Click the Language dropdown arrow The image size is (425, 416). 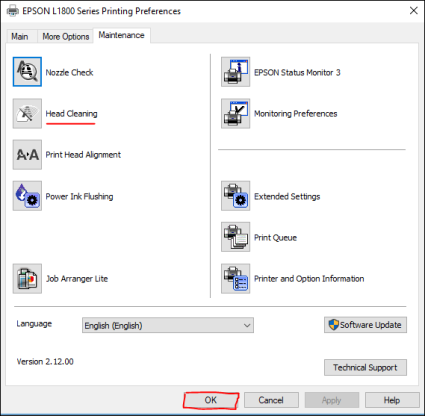click(247, 325)
